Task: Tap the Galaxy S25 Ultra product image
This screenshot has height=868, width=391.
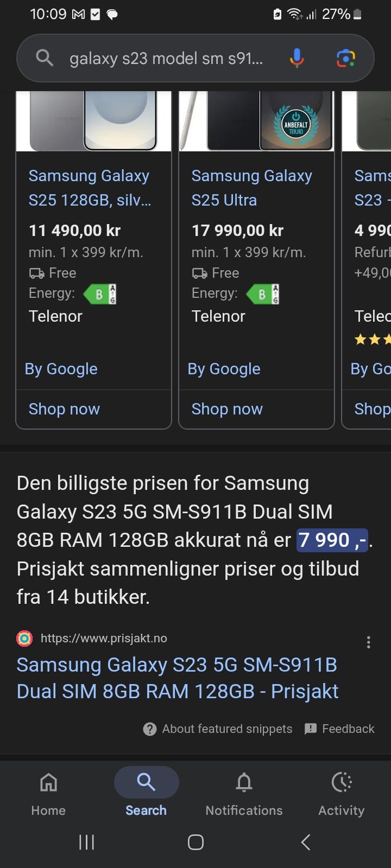Action: 256,121
